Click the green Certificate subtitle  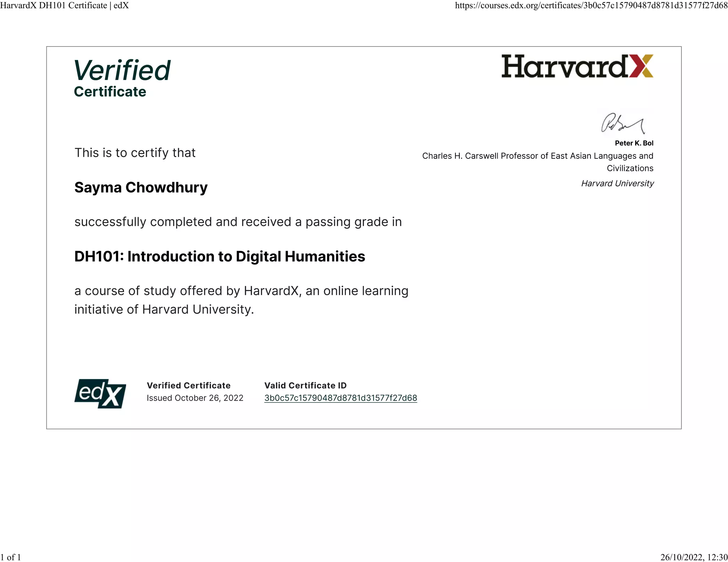pos(110,92)
